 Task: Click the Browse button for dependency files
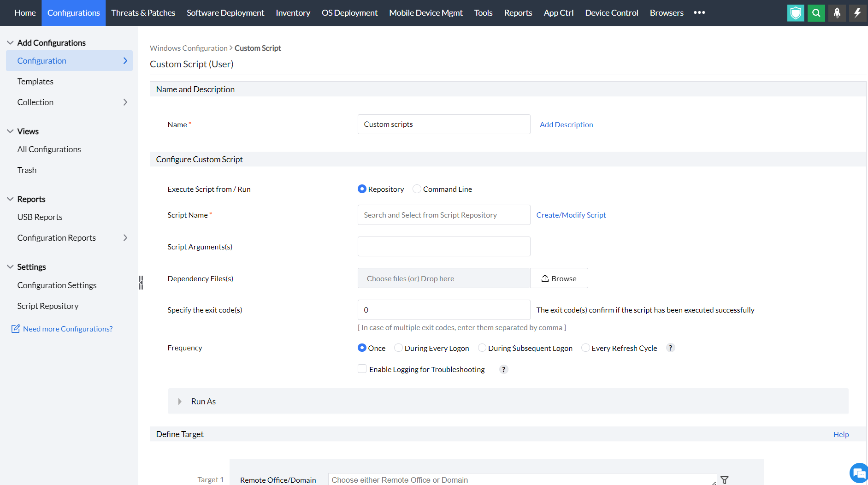pyautogui.click(x=559, y=278)
